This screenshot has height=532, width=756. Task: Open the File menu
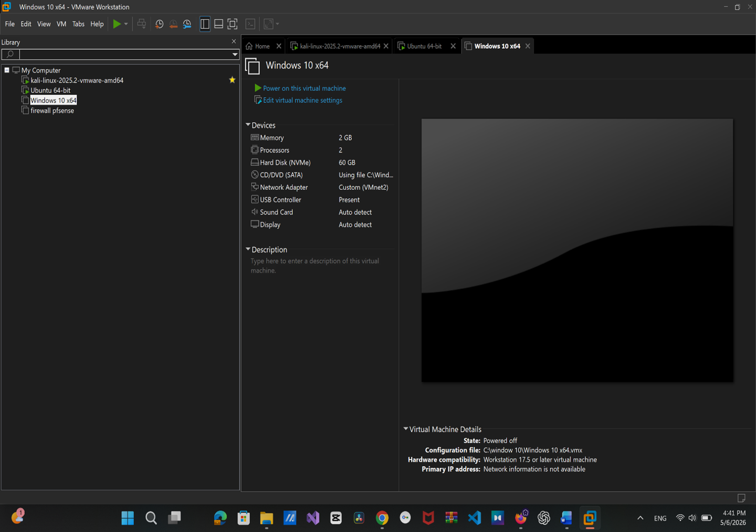(10, 24)
